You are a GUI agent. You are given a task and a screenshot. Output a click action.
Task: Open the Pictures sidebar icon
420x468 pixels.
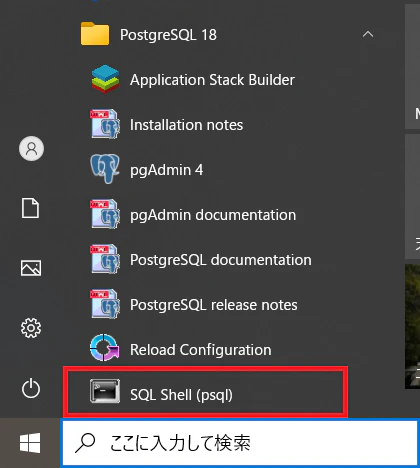point(31,268)
